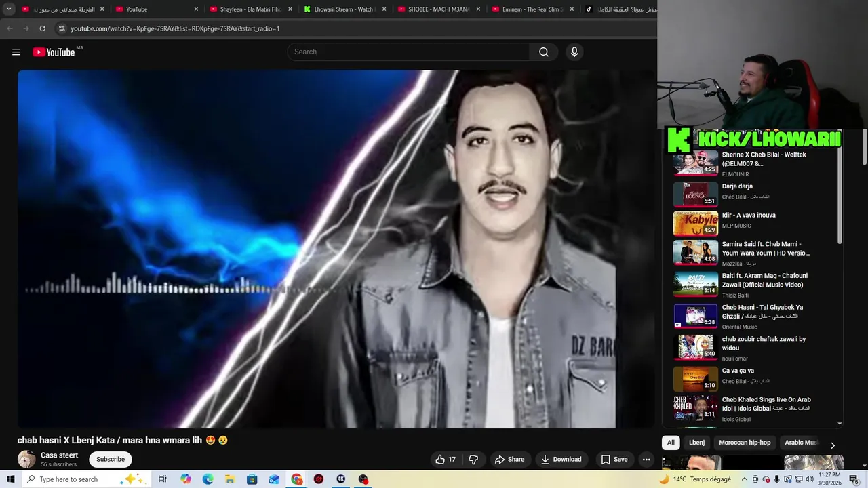The image size is (868, 488).
Task: Switch to Shayfeen - Bla Matiri tab
Action: (251, 9)
